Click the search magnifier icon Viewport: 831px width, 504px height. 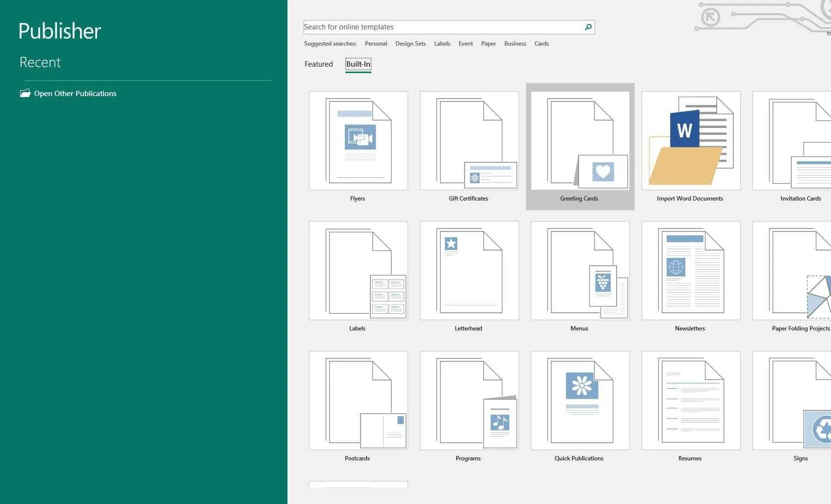click(x=588, y=27)
